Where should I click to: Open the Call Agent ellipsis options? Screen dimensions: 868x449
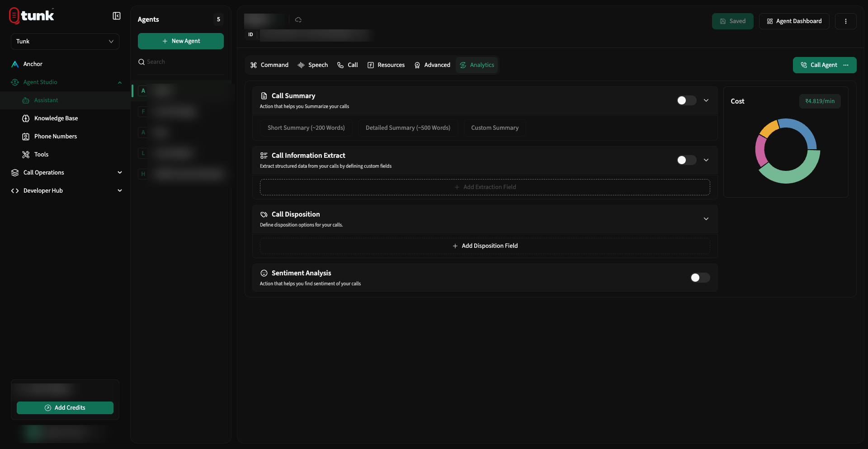[846, 65]
